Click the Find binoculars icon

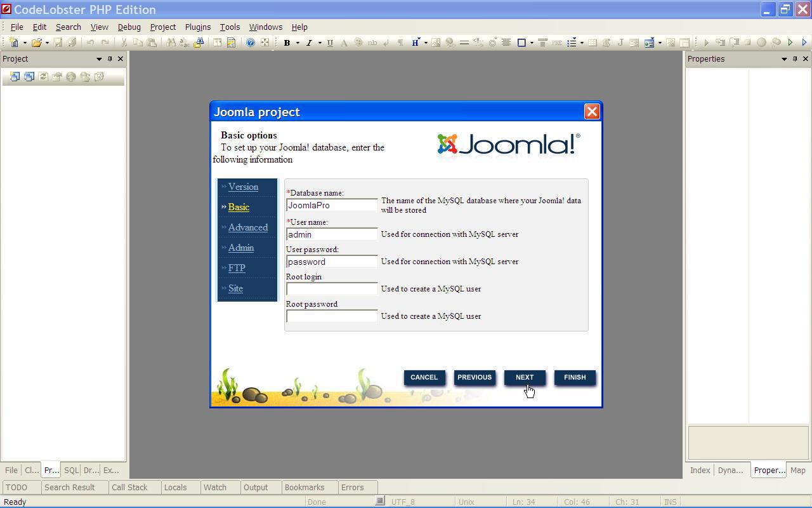click(x=171, y=43)
